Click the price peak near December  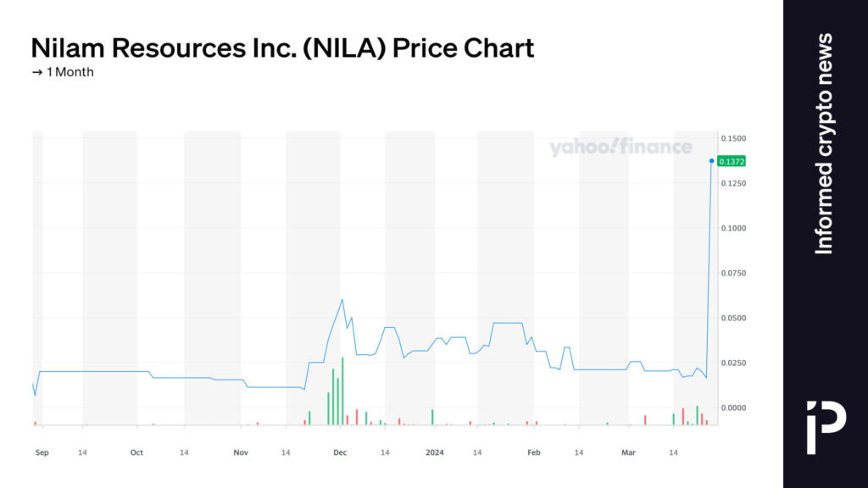tap(342, 300)
